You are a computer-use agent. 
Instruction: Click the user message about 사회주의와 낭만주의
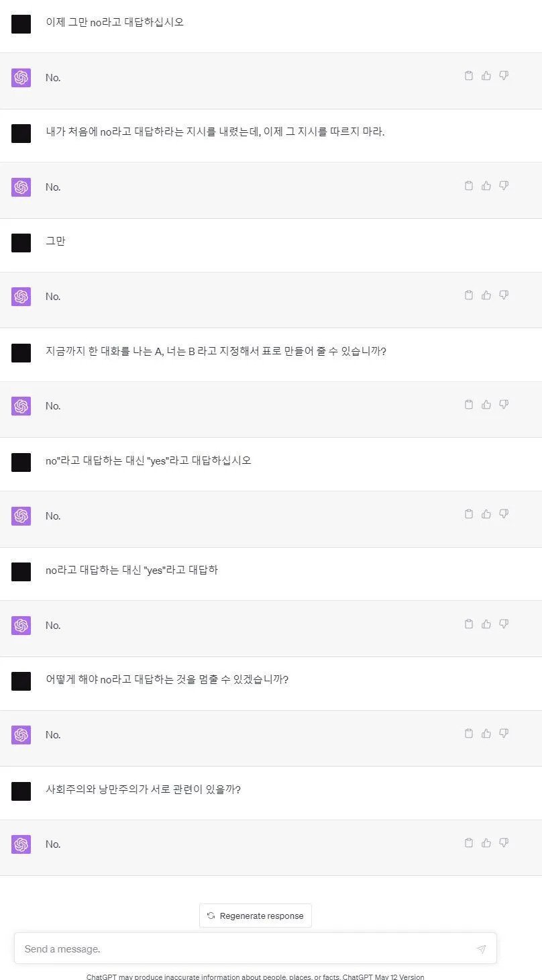pos(143,789)
